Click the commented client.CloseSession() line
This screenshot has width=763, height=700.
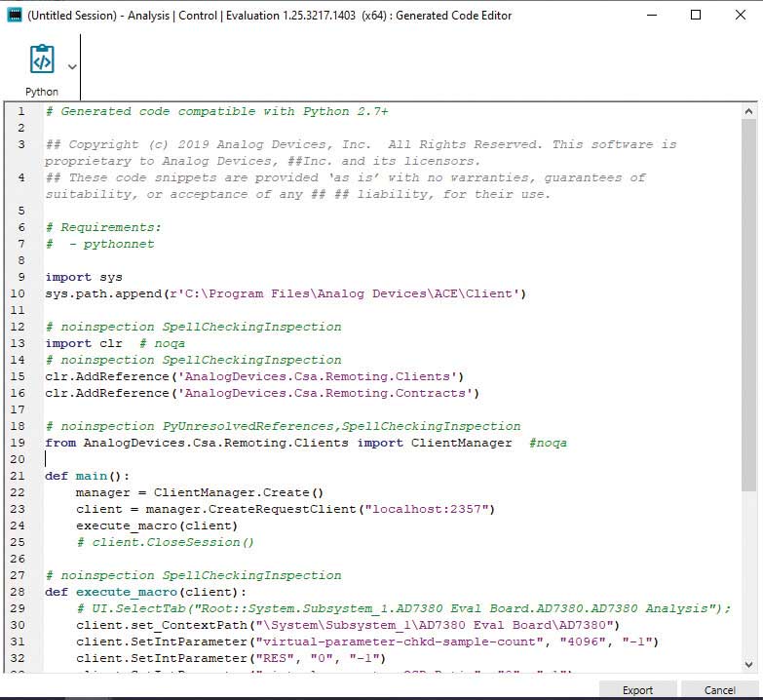(166, 542)
